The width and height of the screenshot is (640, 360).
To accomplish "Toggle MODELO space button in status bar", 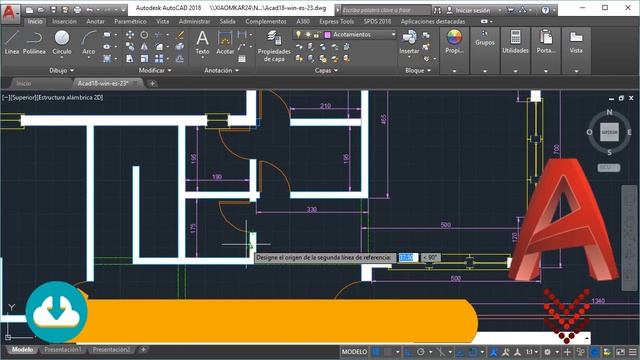I will pyautogui.click(x=354, y=352).
